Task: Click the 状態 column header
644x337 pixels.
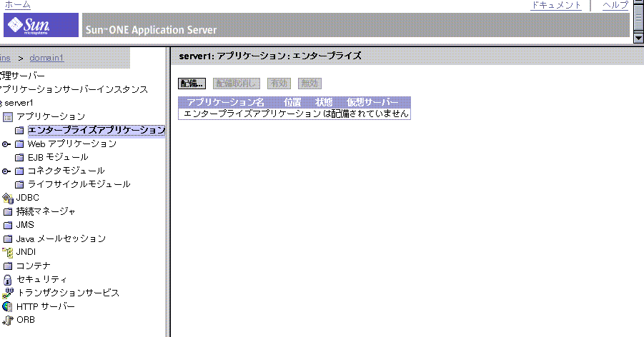Action: [x=324, y=102]
